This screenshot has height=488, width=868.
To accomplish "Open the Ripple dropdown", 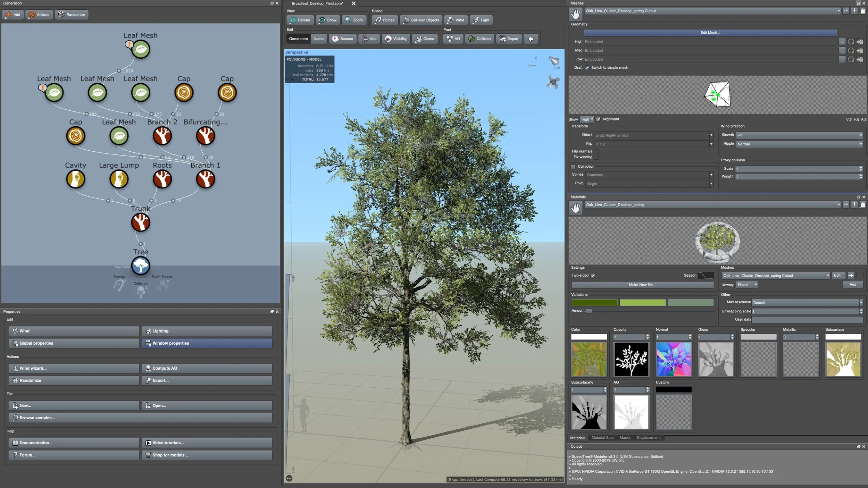I will coord(799,144).
